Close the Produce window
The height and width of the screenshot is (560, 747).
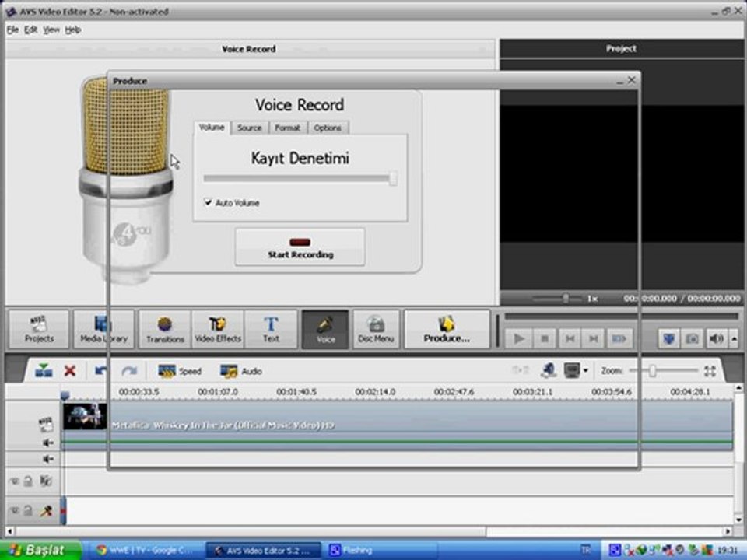pos(631,80)
